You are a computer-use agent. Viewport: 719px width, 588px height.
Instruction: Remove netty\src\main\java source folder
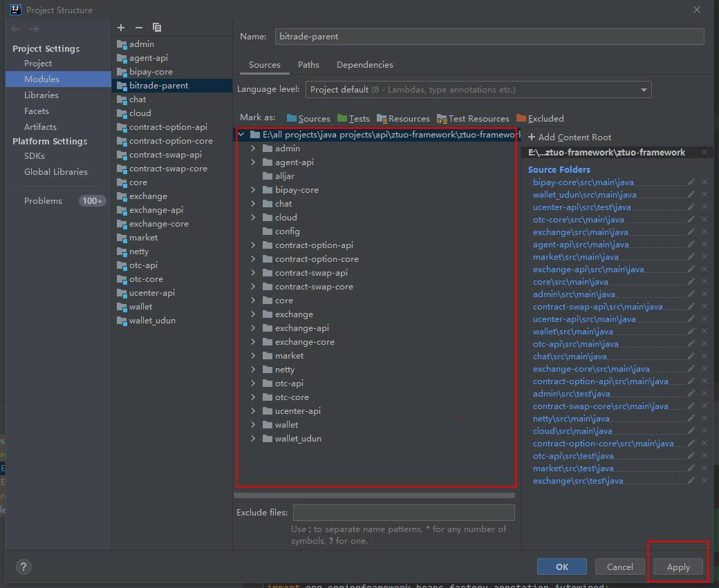point(704,418)
